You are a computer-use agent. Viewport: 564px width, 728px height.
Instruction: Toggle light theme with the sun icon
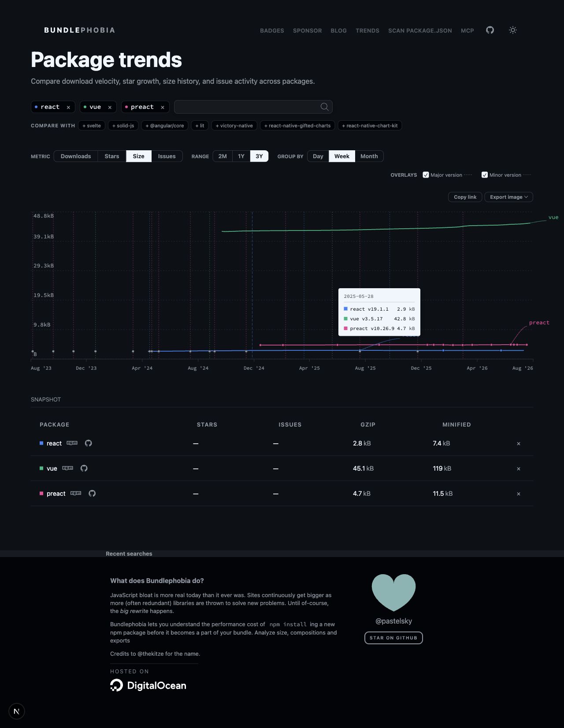(x=513, y=30)
